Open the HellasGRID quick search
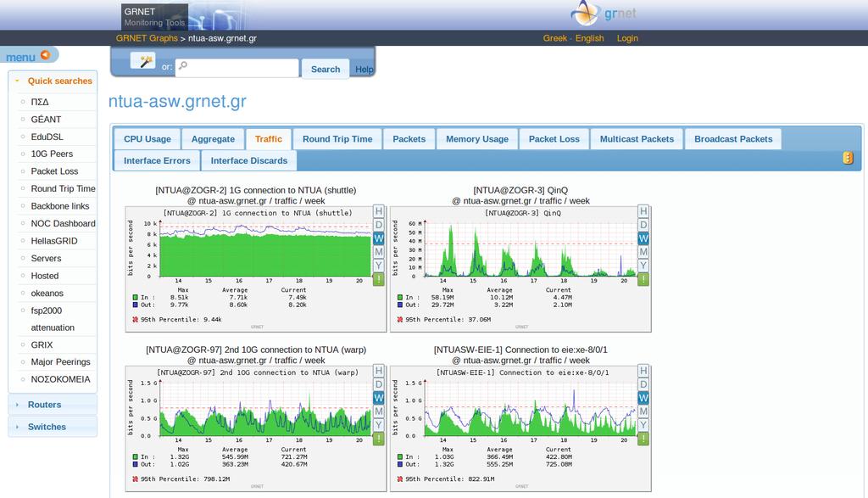This screenshot has height=498, width=868. pyautogui.click(x=54, y=241)
